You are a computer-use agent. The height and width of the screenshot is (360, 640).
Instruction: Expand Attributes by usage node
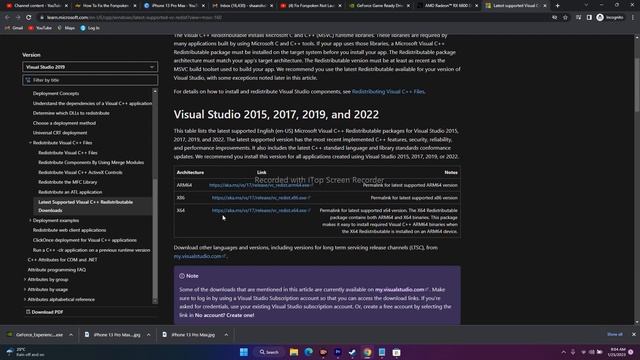pos(25,289)
